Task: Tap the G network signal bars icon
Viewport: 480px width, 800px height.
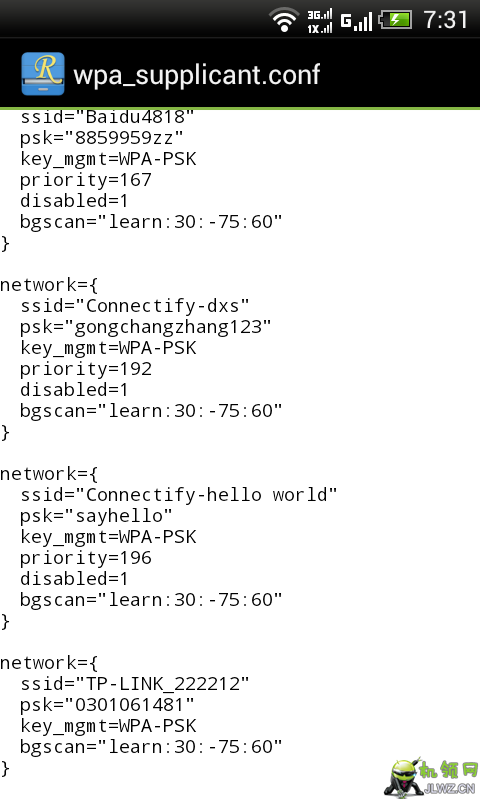Action: click(x=356, y=21)
